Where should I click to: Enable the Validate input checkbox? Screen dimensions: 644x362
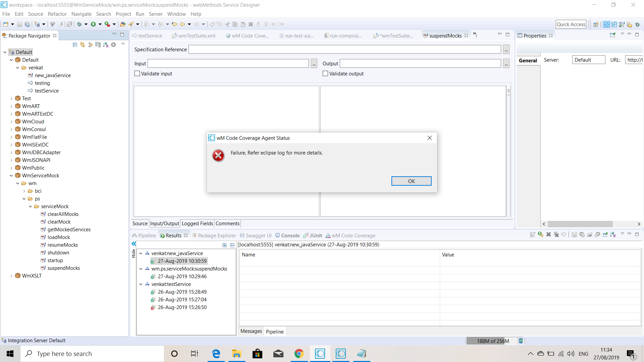tap(137, 73)
